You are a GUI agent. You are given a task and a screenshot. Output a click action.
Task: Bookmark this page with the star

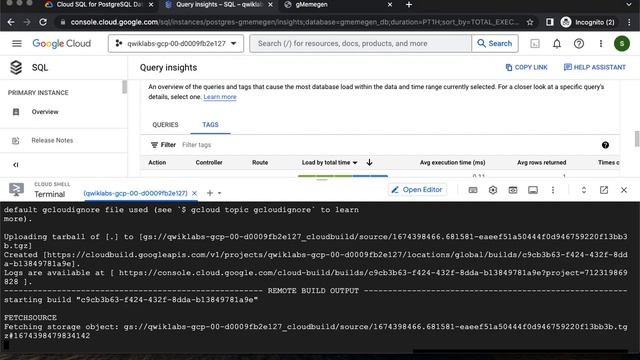[530, 22]
